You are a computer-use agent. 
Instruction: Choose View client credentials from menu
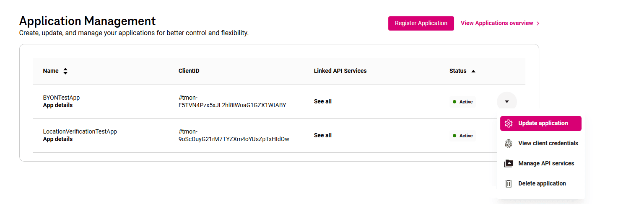548,143
